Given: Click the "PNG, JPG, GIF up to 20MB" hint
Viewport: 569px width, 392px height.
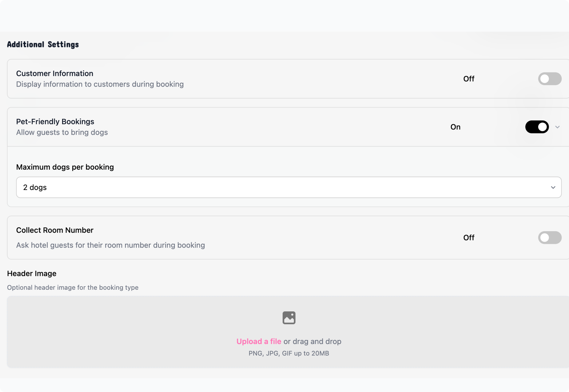Looking at the screenshot, I should tap(289, 353).
